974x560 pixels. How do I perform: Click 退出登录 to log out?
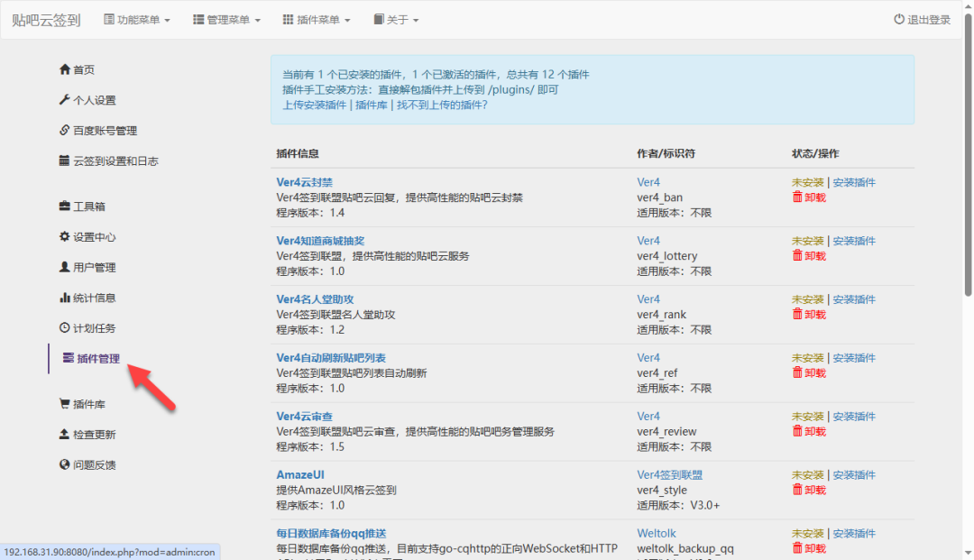[922, 20]
